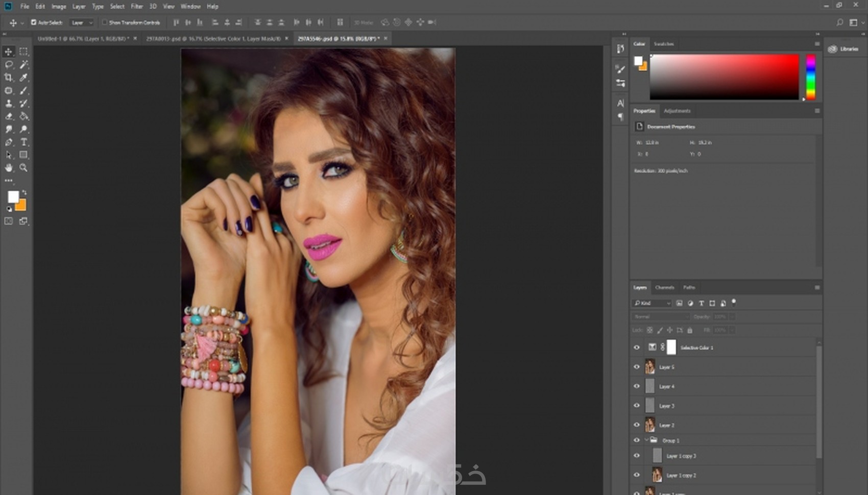Collapse the Group 1 folder arrow
This screenshot has height=495, width=868.
(646, 440)
